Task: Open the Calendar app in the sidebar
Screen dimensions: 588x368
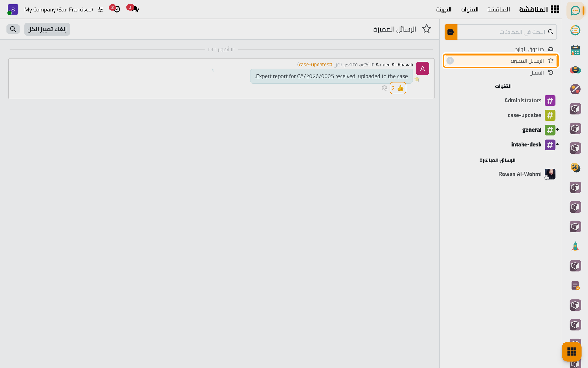Action: point(575,50)
